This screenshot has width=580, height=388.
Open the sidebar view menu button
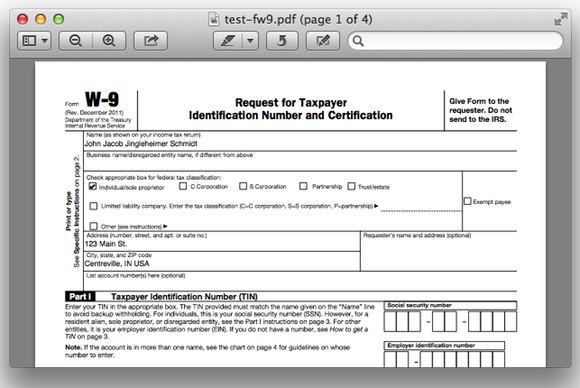(34, 40)
